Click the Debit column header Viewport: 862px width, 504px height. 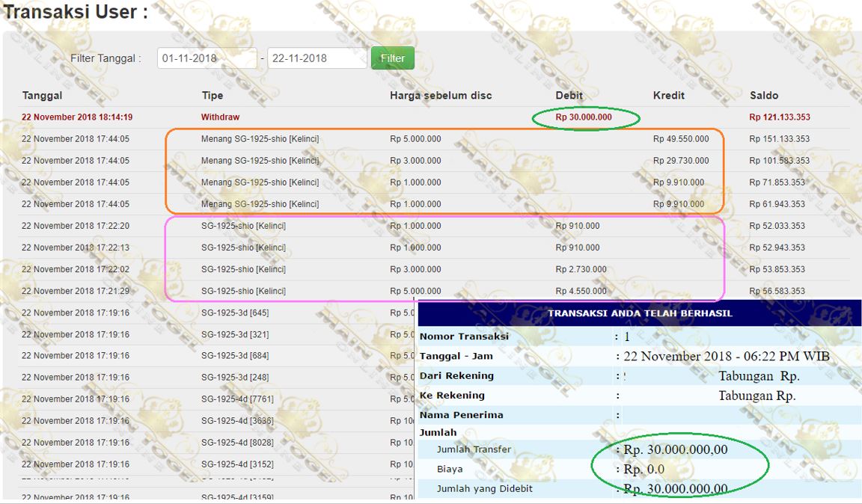(569, 96)
